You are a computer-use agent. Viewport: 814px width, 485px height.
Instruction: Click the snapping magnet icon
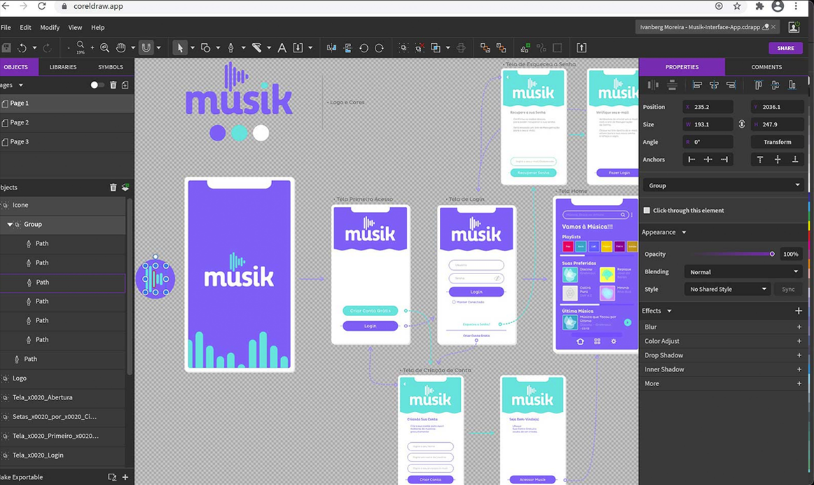click(147, 48)
